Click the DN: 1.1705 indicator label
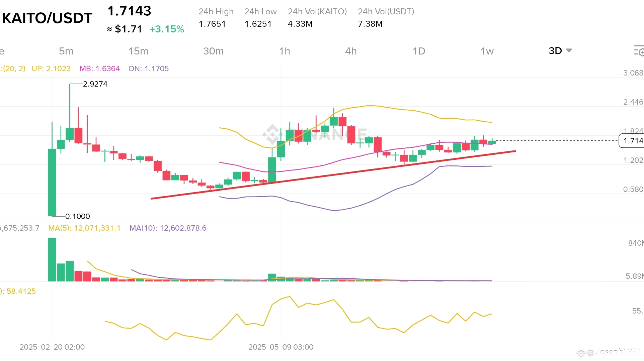 [x=149, y=69]
